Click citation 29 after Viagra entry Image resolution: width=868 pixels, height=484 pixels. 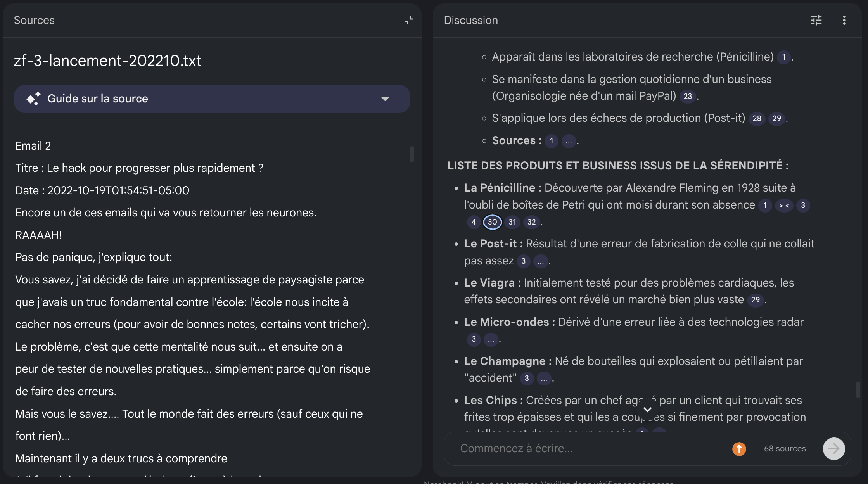coord(755,300)
